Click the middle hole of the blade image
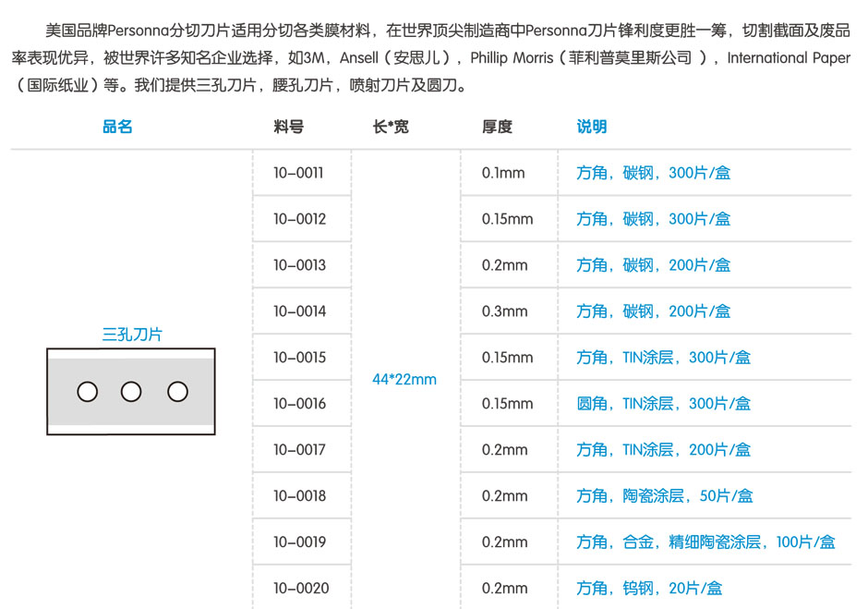This screenshot has height=609, width=868. [131, 392]
